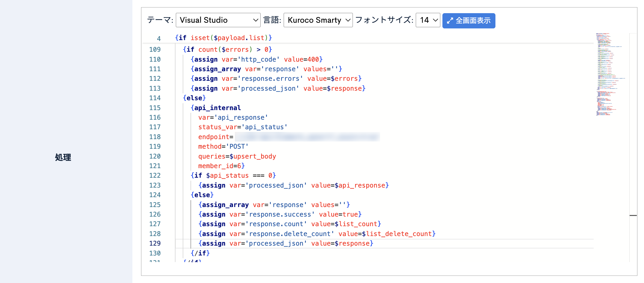
Task: Click the blurred endpoint value
Action: coord(307,137)
